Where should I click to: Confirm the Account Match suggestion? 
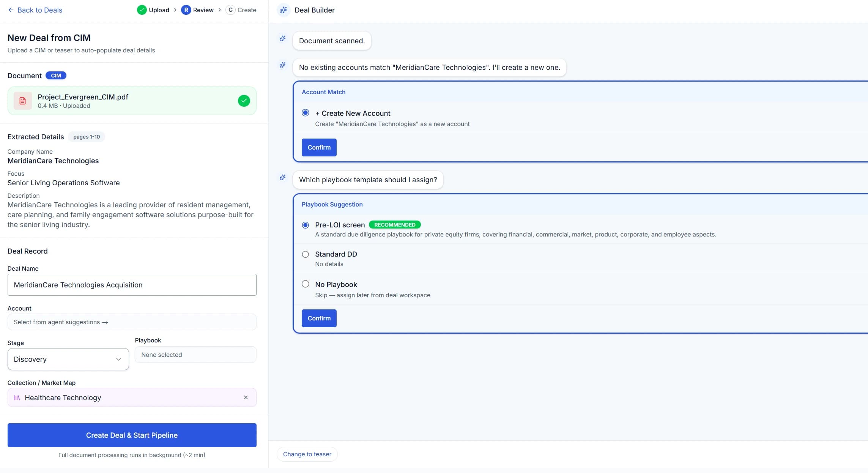tap(319, 147)
